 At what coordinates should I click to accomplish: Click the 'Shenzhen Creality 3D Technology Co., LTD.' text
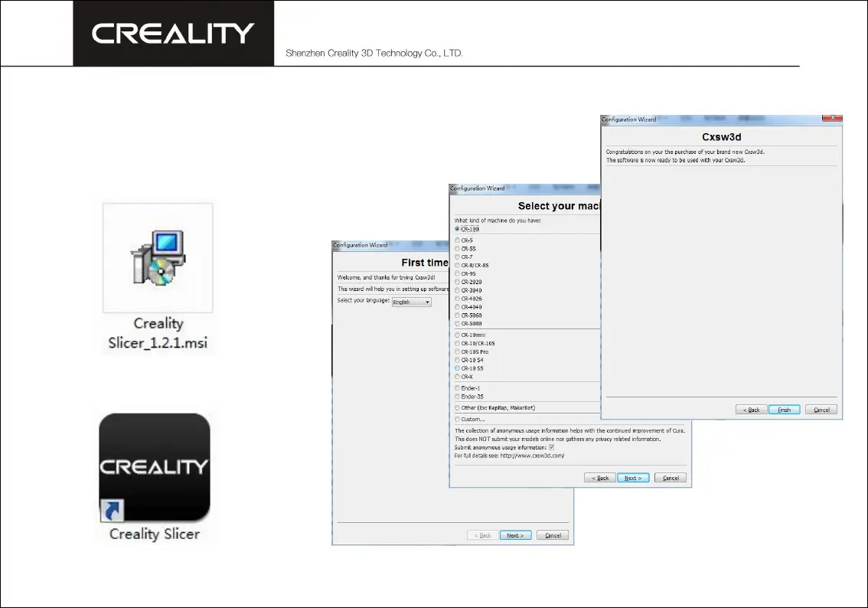coord(374,53)
